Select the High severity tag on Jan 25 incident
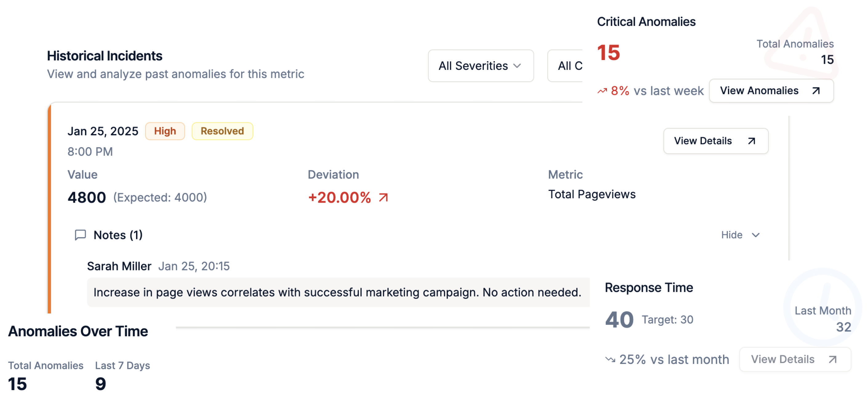868x404 pixels. click(165, 131)
